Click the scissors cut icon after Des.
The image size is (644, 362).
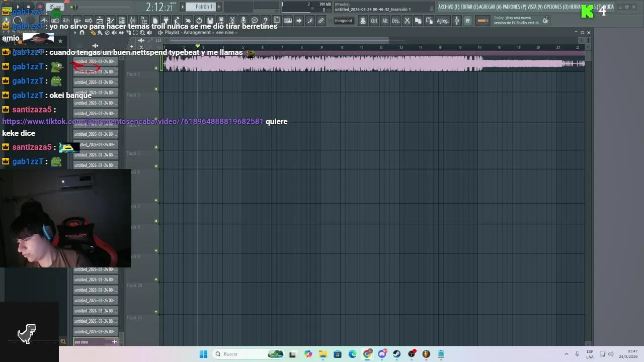tap(407, 21)
